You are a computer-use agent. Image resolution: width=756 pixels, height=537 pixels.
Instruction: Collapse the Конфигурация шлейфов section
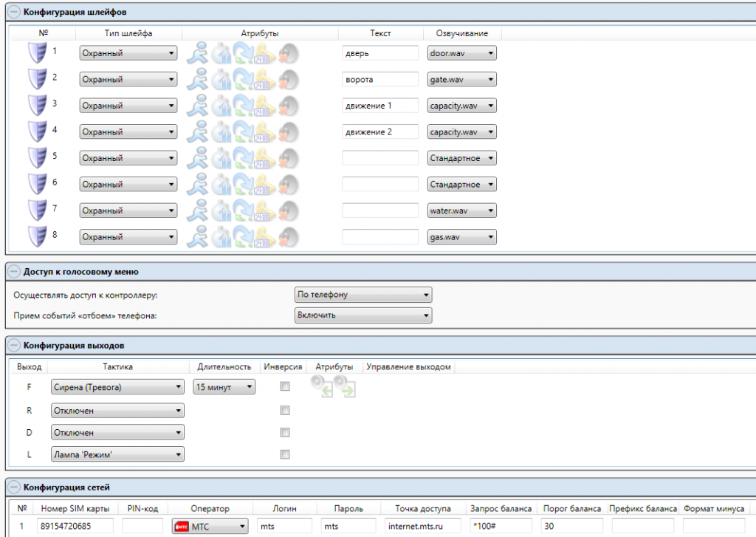pyautogui.click(x=14, y=13)
